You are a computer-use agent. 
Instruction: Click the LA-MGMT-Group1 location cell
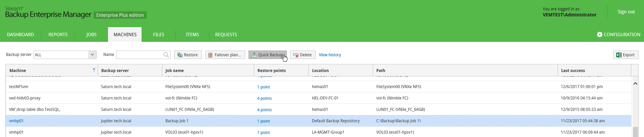tap(328, 132)
